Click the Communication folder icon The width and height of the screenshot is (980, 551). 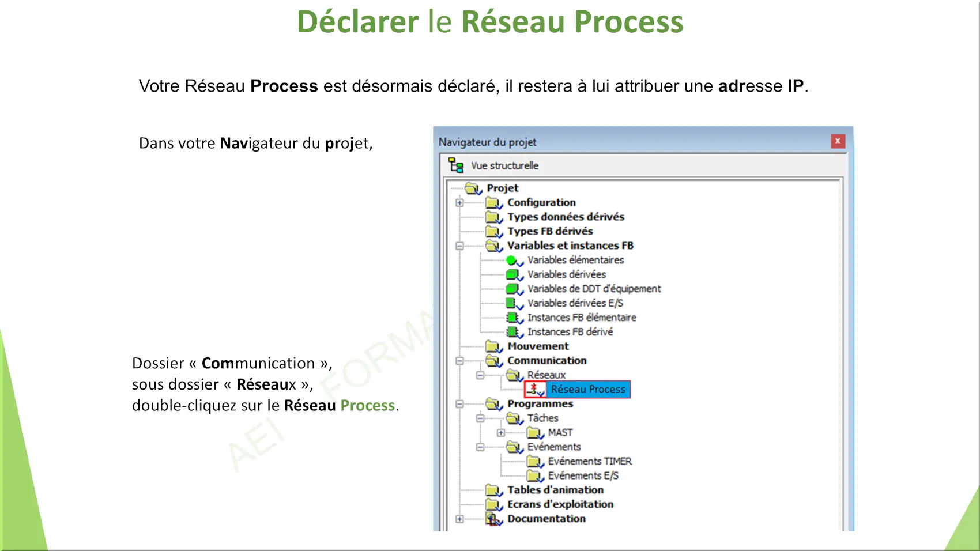pos(494,361)
